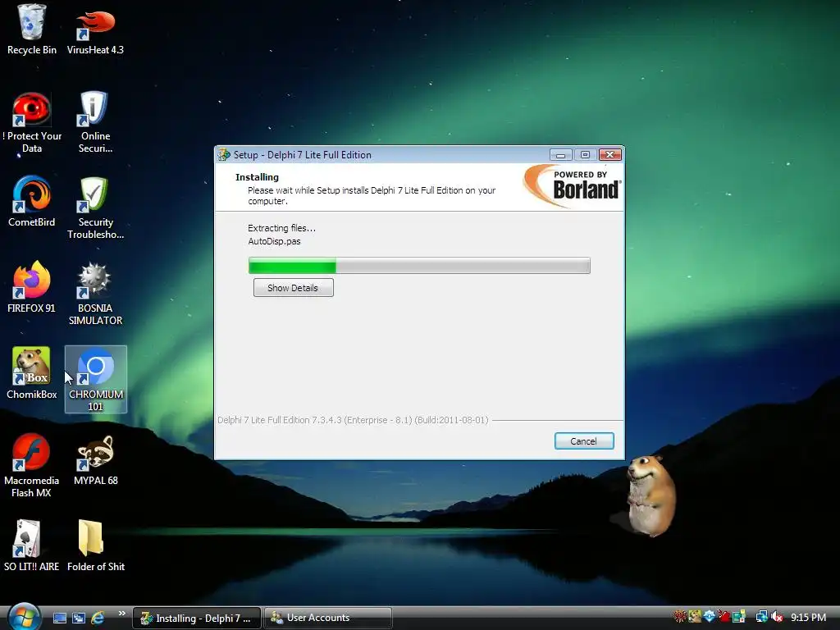Viewport: 840px width, 630px height.
Task: Click the 'Powered by Borland' logo
Action: click(572, 185)
